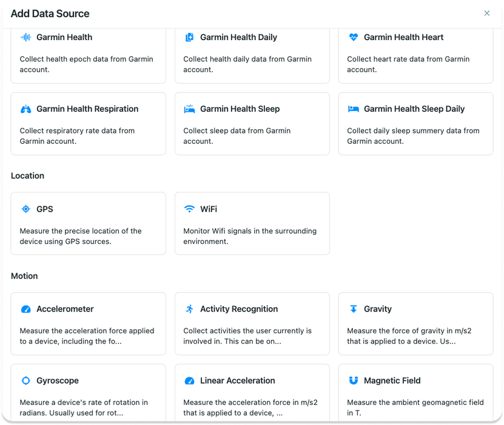Click the Garmin Health waveform icon
504x425 pixels.
click(25, 37)
